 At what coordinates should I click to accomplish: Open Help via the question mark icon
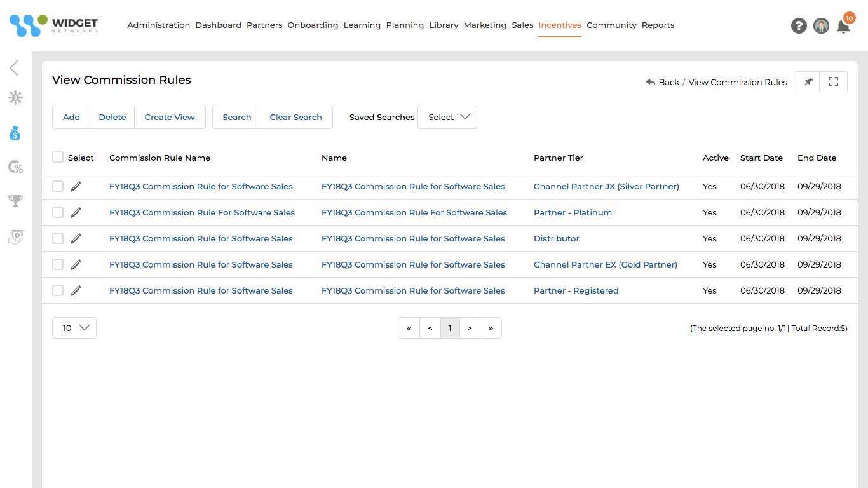pos(799,25)
